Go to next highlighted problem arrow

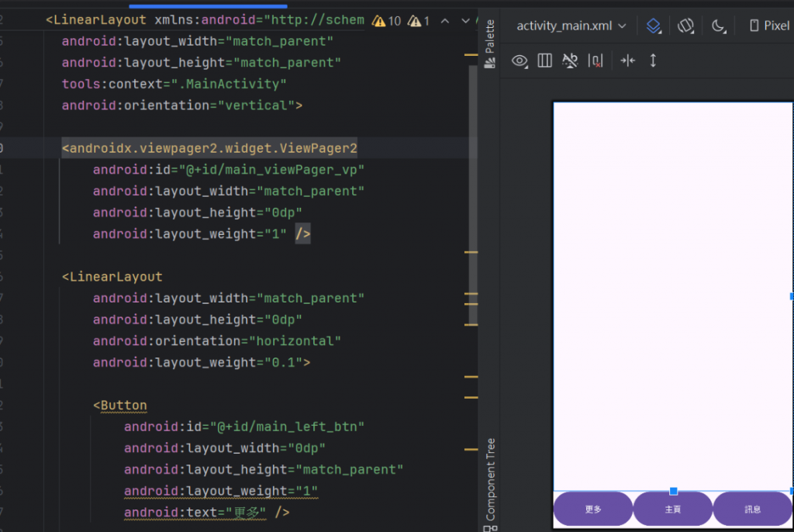point(465,21)
